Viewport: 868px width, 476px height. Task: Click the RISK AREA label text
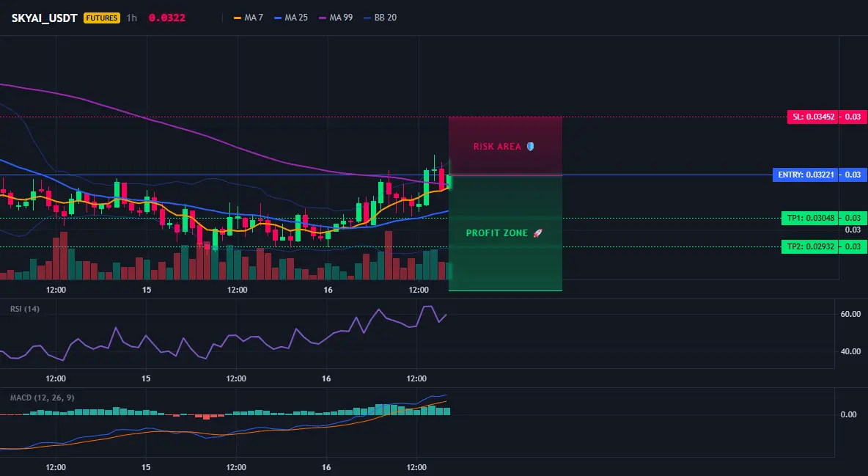click(x=497, y=146)
